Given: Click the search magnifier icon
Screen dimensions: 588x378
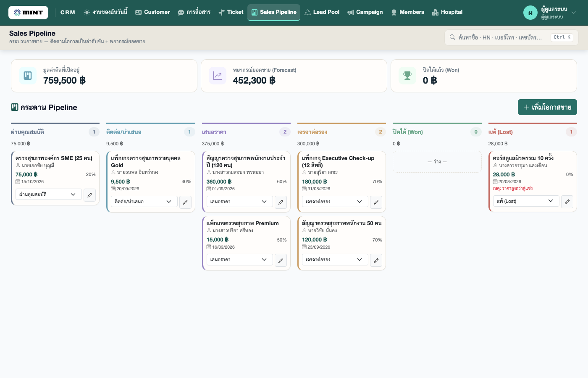Looking at the screenshot, I should [452, 37].
